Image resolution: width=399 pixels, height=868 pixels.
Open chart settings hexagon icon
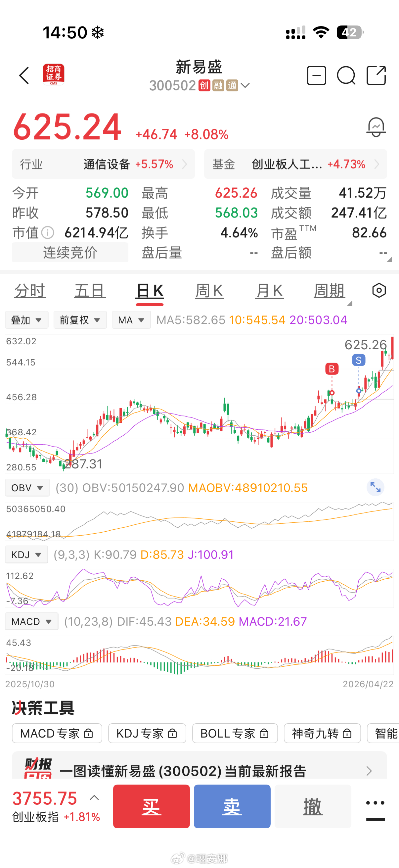tap(379, 290)
